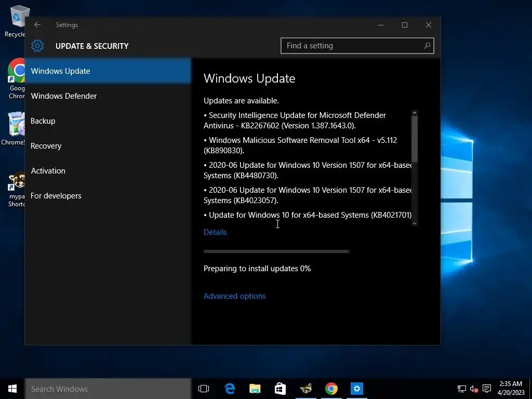Click the Settings gear icon on the taskbar
532x399 pixels.
pos(356,389)
